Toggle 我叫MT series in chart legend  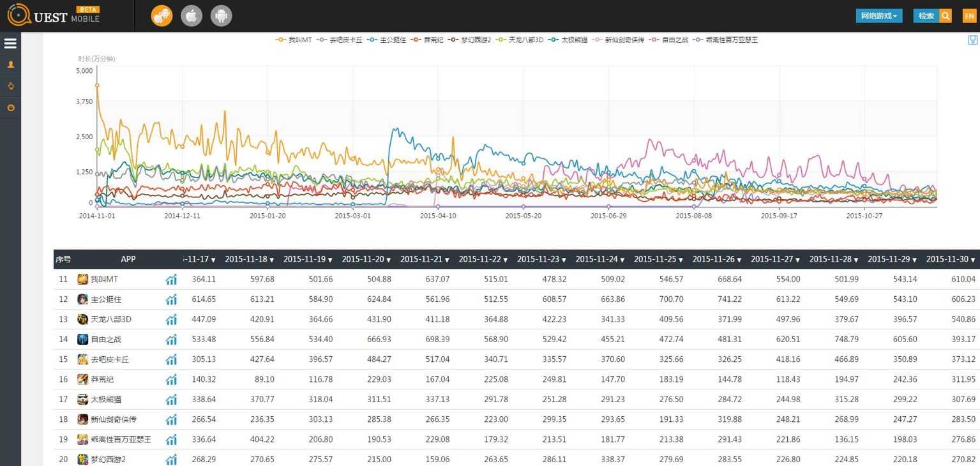[294, 40]
